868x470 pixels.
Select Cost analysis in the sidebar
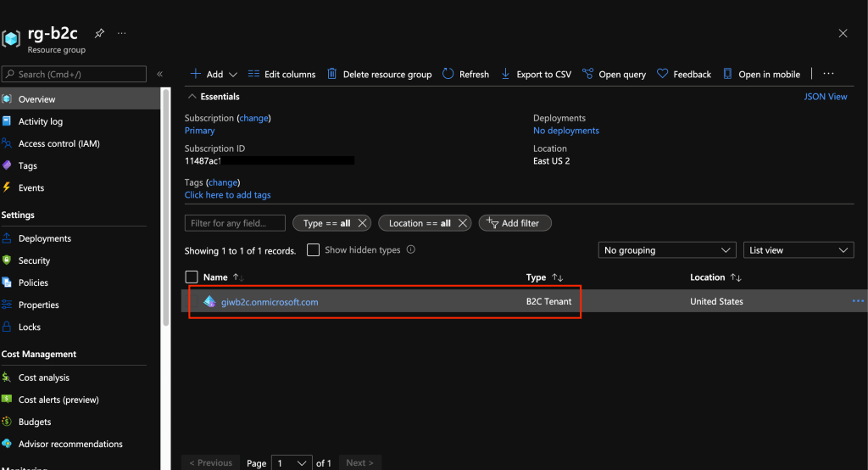click(x=44, y=378)
